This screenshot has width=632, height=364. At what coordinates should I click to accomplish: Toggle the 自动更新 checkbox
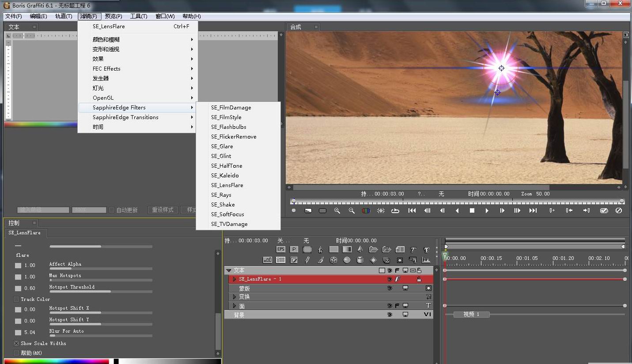point(112,210)
